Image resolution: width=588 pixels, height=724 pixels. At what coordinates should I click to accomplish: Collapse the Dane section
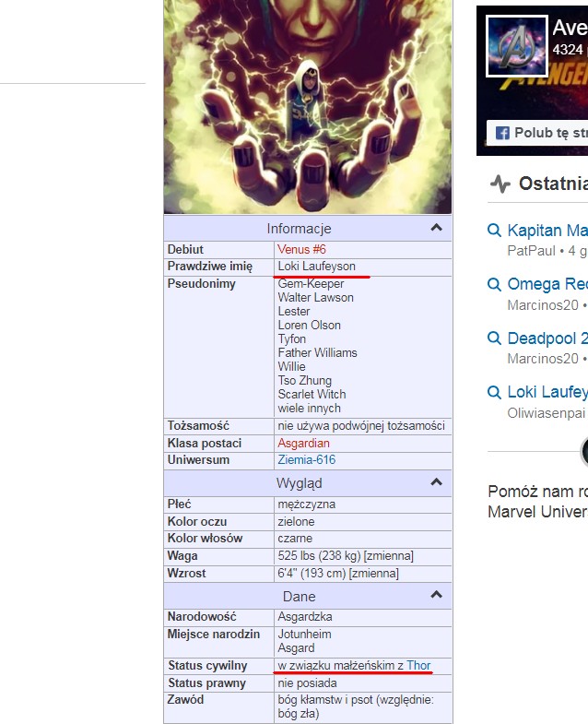436,596
